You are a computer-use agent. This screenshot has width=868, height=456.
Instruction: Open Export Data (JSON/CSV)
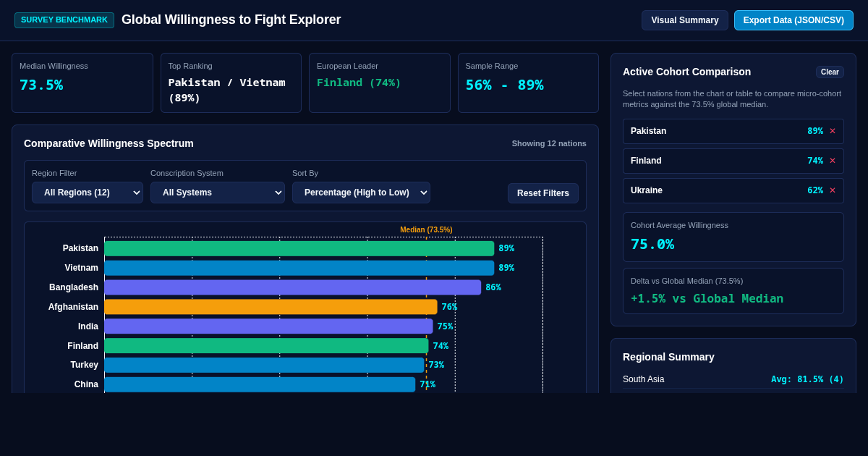coord(793,20)
